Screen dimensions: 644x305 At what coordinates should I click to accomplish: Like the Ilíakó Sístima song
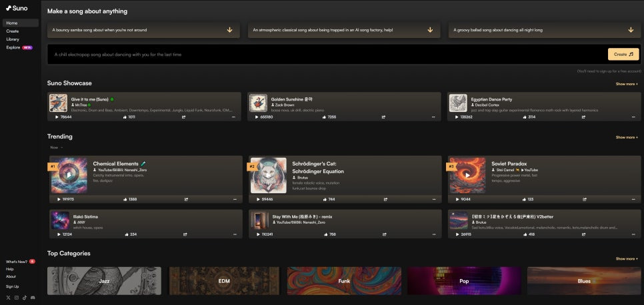[126, 234]
